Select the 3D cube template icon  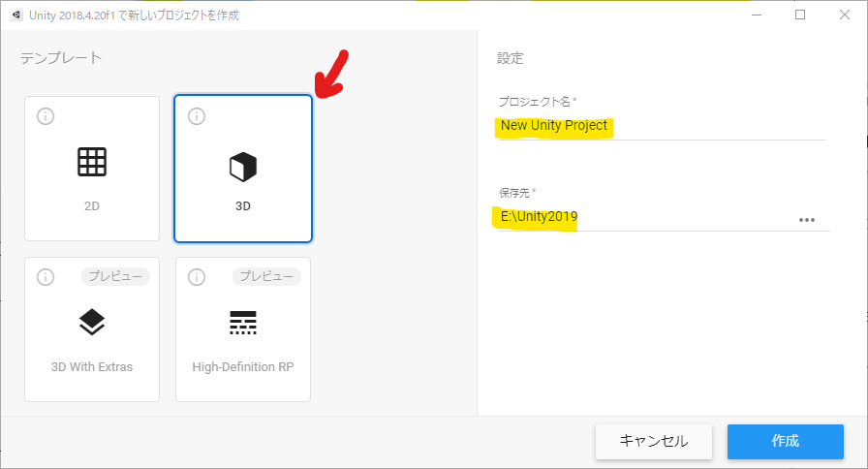(243, 168)
